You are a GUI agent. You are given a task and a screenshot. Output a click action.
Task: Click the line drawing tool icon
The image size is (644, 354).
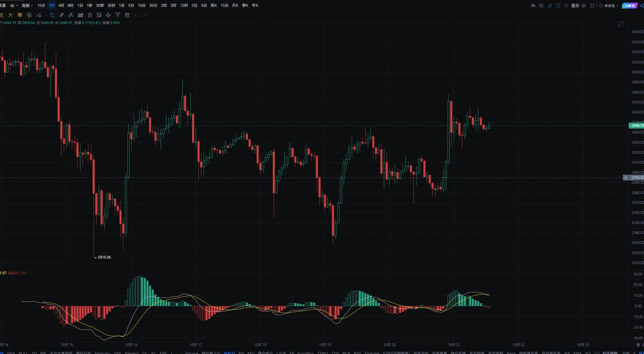[x=39, y=15]
